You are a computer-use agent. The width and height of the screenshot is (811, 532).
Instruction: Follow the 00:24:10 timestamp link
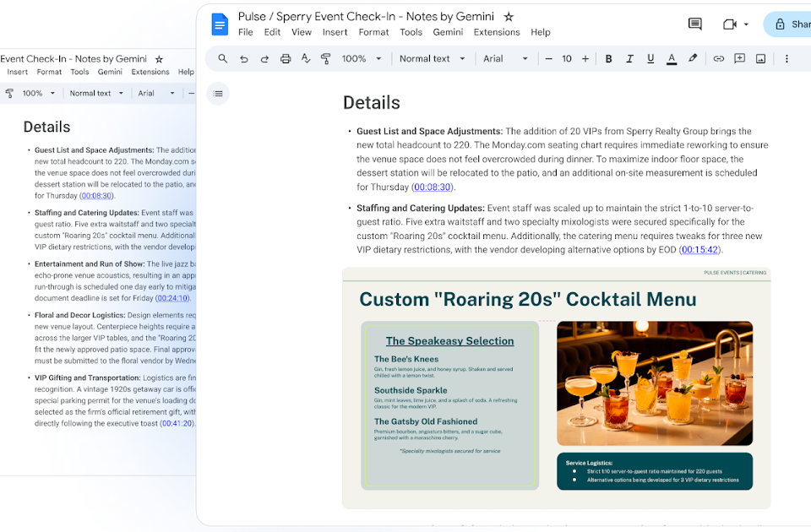pos(172,298)
